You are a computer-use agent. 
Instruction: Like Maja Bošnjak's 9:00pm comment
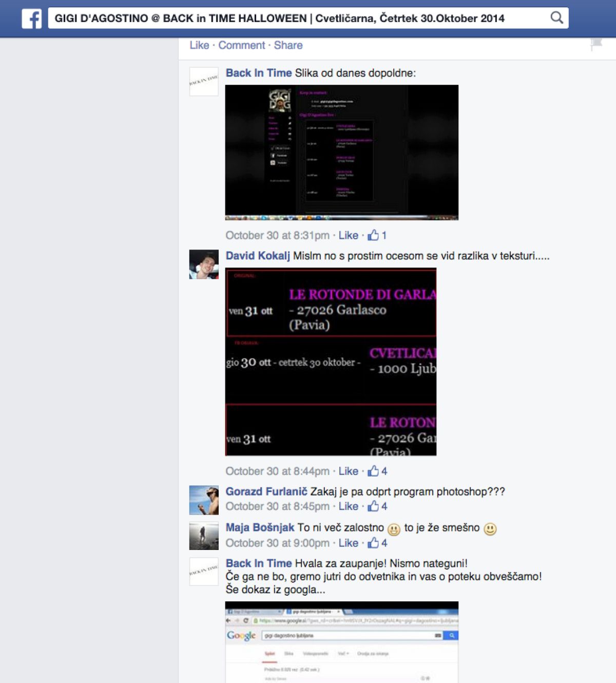click(x=348, y=543)
